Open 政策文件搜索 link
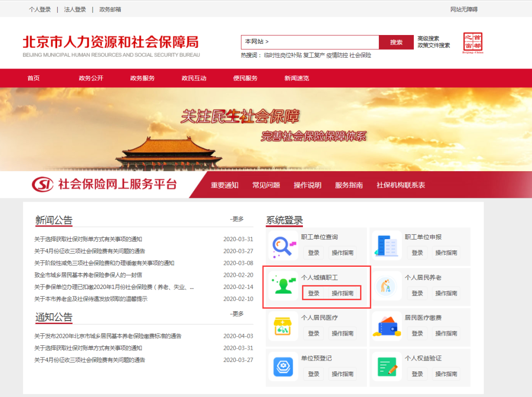The width and height of the screenshot is (532, 397). click(433, 45)
